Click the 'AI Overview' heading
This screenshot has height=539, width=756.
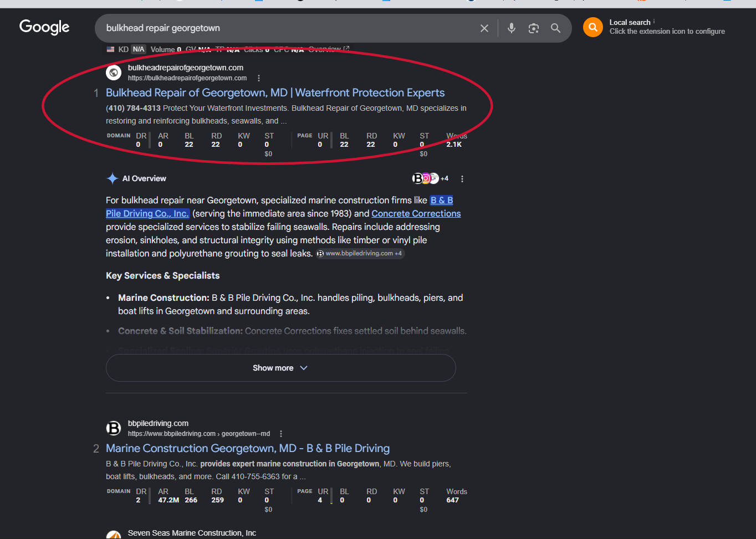pos(144,178)
